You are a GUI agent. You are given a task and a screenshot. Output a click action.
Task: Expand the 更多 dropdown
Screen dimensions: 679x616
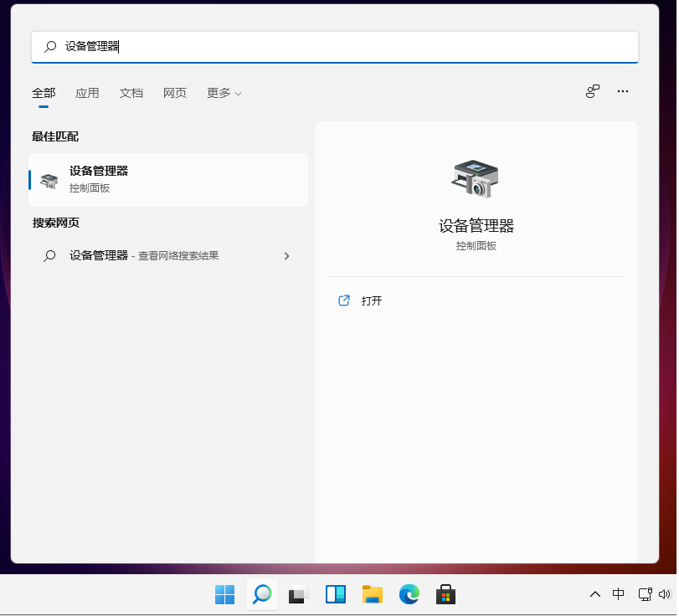coord(223,93)
